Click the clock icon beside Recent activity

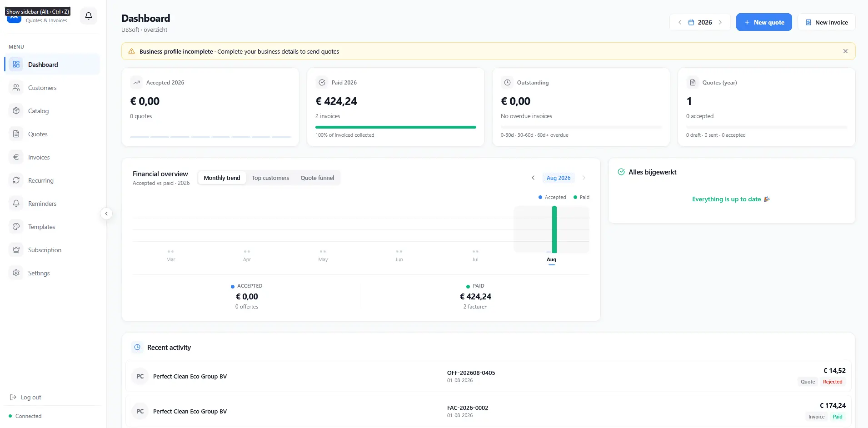point(137,347)
